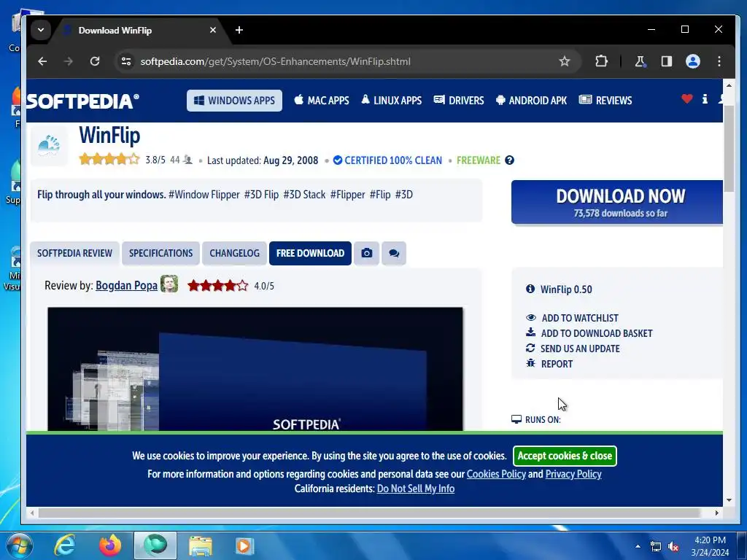Viewport: 747px width, 560px height.
Task: Click the #3D Stack tag
Action: 304,195
